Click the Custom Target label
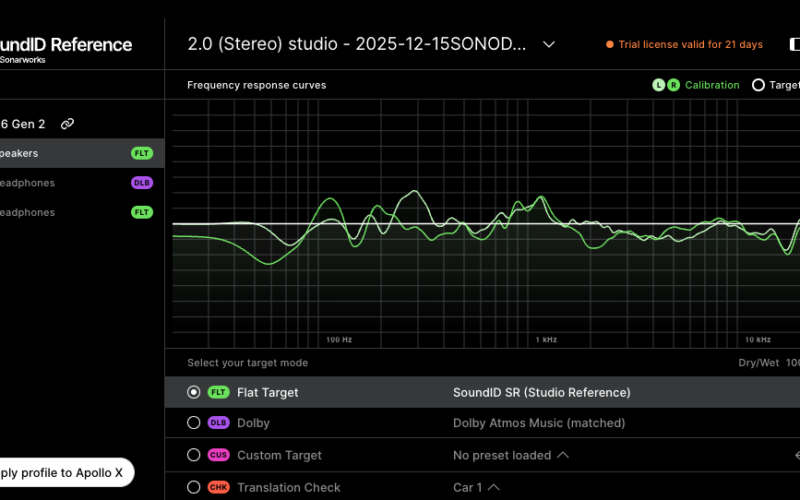Screen dimensions: 800x500 pos(280,455)
